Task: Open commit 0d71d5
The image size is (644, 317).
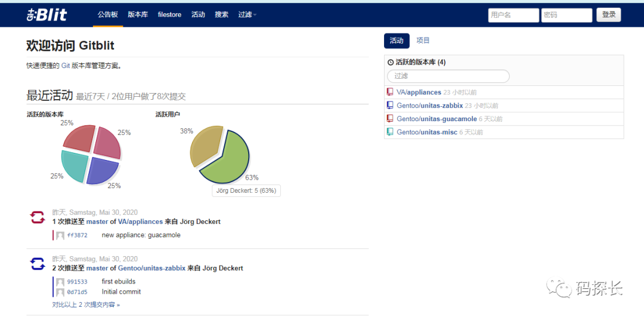Action: click(77, 292)
